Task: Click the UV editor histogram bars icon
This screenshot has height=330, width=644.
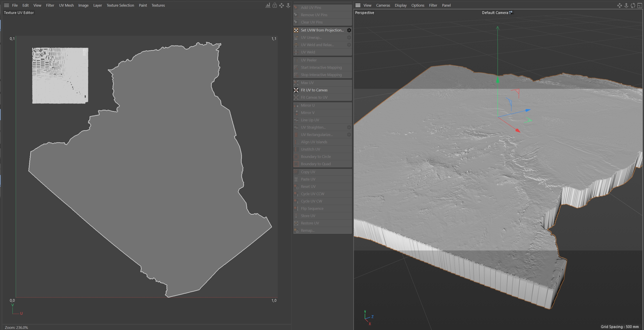Action: click(x=268, y=5)
